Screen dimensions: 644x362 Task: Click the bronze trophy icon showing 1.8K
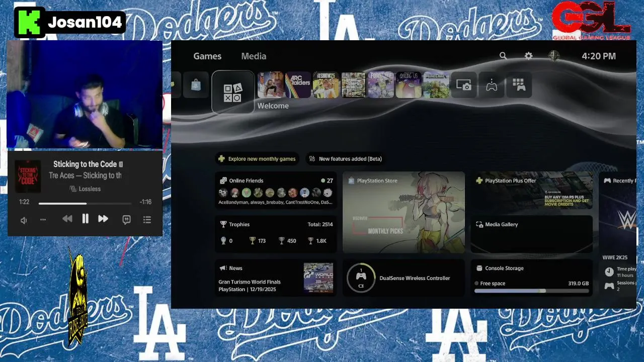pos(311,241)
